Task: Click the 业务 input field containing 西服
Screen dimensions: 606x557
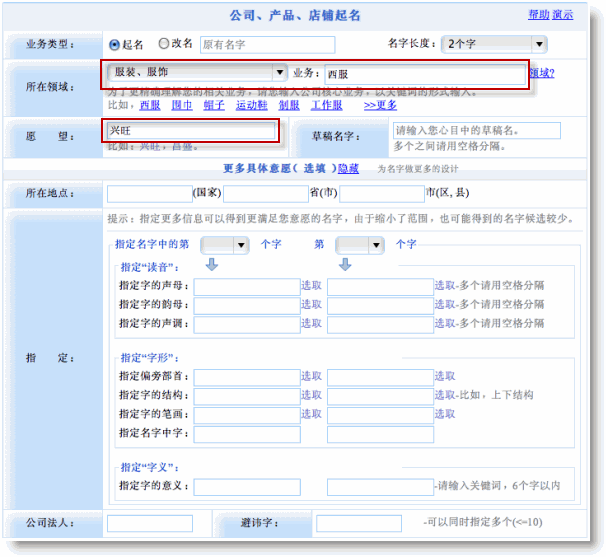Action: coord(423,74)
